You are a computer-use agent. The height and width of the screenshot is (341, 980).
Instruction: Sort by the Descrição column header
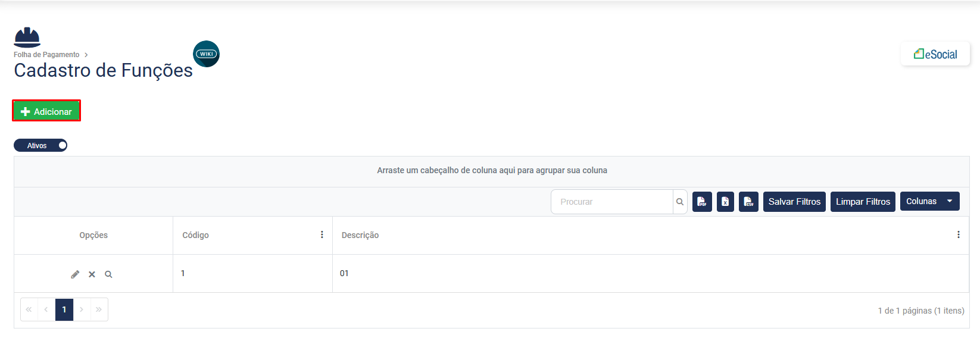point(360,235)
